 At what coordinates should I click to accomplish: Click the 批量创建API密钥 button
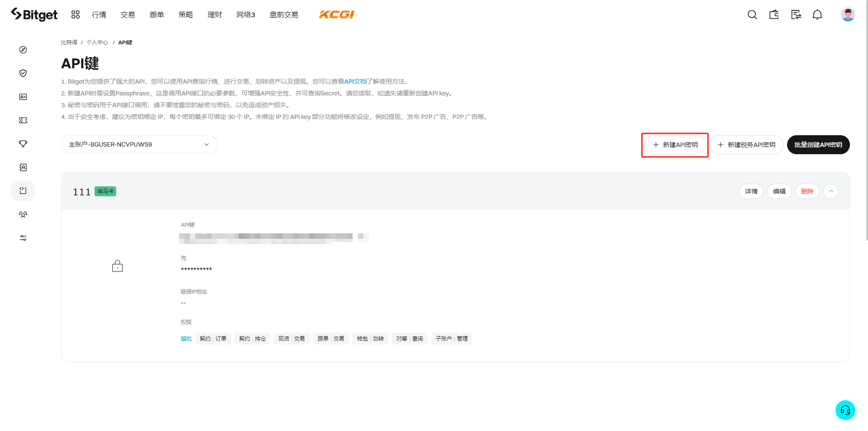[818, 145]
